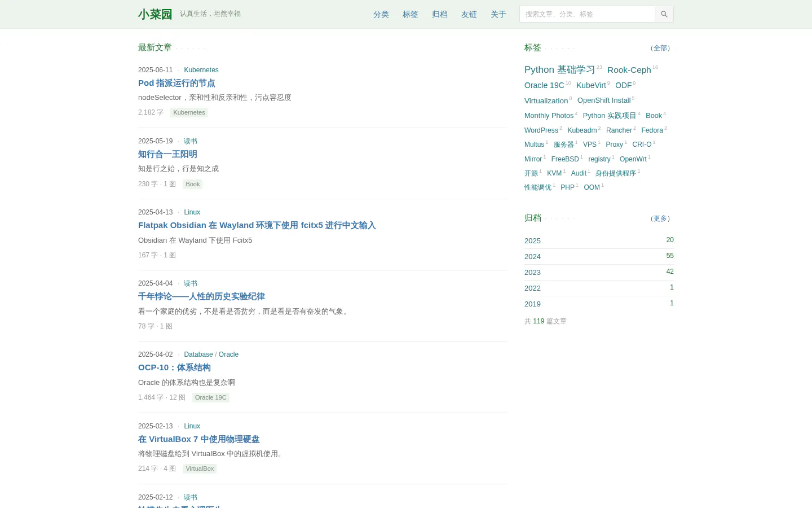
Task: Select the FreeBSD tag
Action: (x=565, y=159)
